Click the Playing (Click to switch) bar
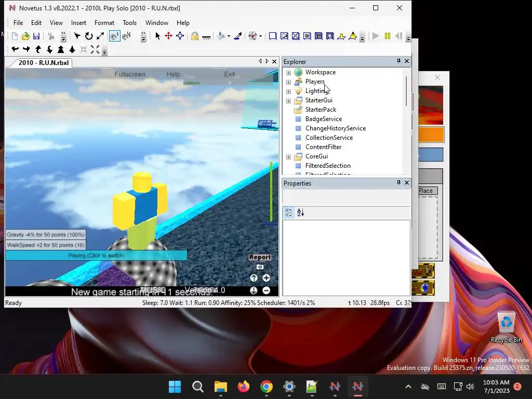This screenshot has height=399, width=532. pos(96,256)
